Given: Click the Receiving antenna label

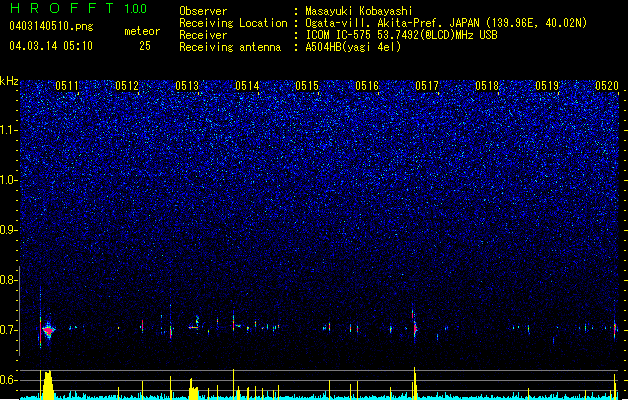Looking at the screenshot, I should (x=230, y=47).
